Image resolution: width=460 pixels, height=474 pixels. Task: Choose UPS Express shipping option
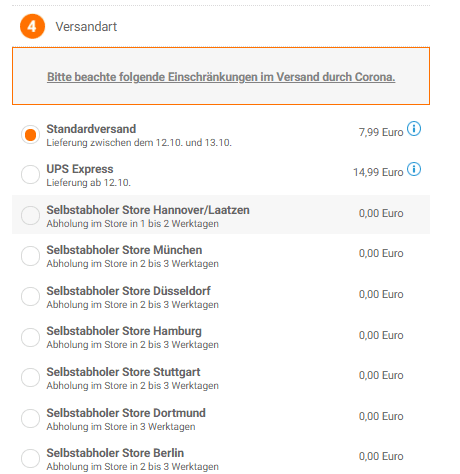pyautogui.click(x=30, y=175)
